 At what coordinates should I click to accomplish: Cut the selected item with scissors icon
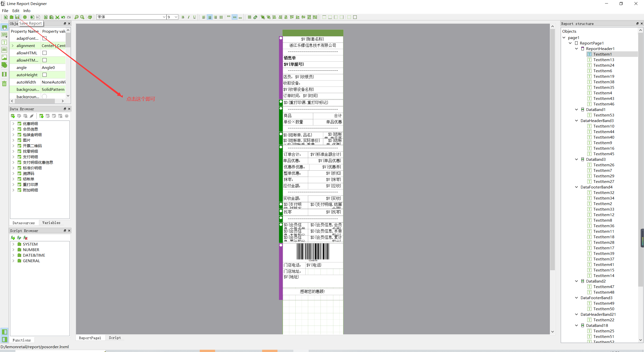pyautogui.click(x=57, y=17)
